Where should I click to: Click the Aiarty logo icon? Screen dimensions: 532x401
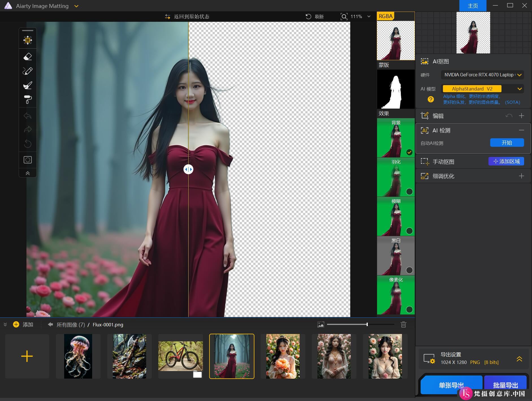pos(8,6)
